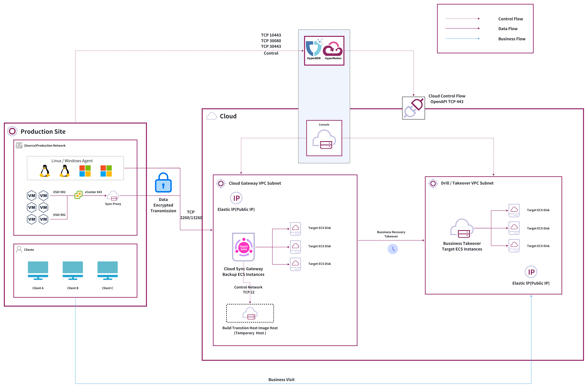Click the upper 'ESXI 902' label
The height and width of the screenshot is (389, 588).
click(60, 192)
